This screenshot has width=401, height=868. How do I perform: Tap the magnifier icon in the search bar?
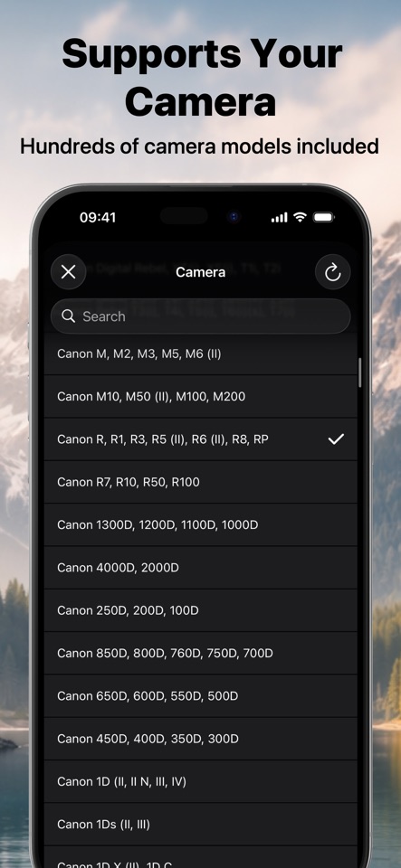pos(68,316)
